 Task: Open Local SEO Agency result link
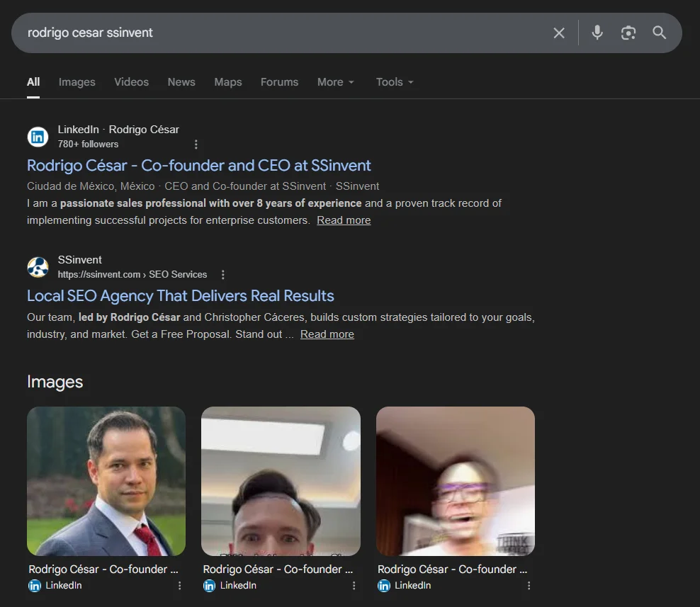click(180, 296)
